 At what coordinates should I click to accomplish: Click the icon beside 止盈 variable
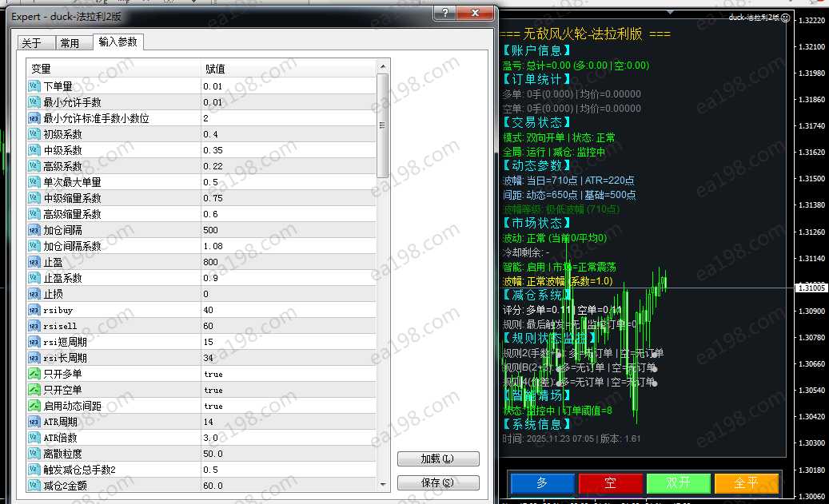34,262
